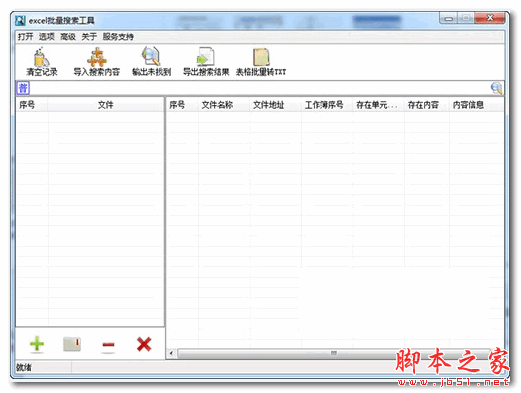Minimize the excel批量搜索工具 window
Viewport: 521px width, 393px height.
pos(449,18)
